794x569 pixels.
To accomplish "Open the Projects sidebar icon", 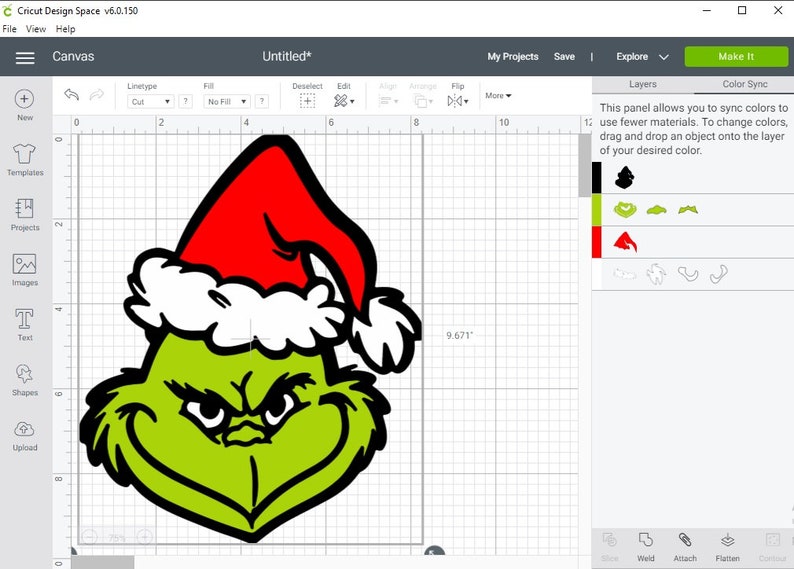I will click(x=25, y=215).
